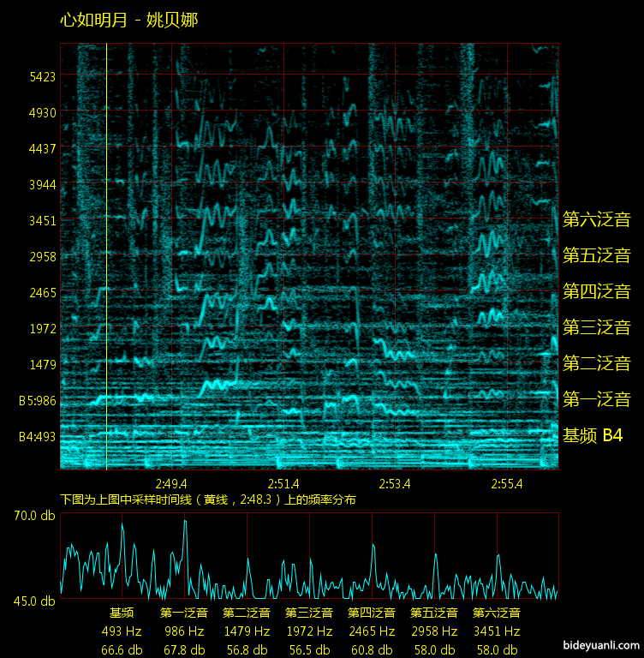Viewport: 644px width, 658px height.
Task: Click the caption text starting with 下图为上图中采样时间线
Action: tap(208, 499)
